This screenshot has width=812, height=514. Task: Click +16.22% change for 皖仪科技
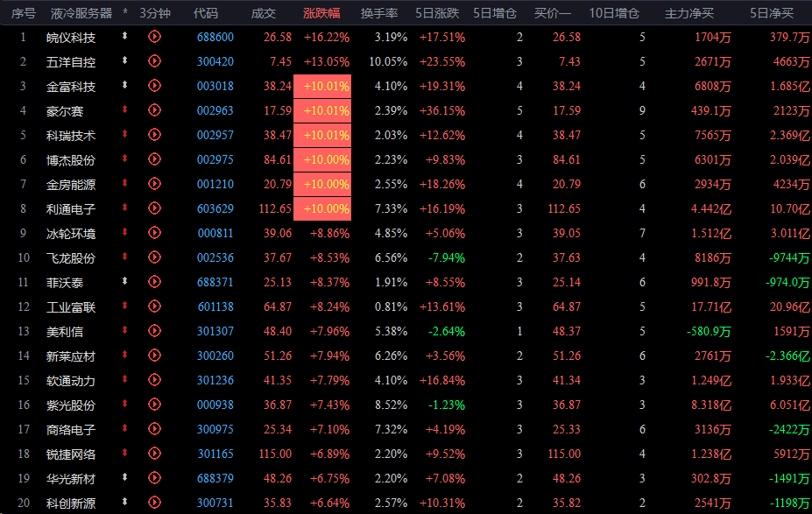[326, 38]
